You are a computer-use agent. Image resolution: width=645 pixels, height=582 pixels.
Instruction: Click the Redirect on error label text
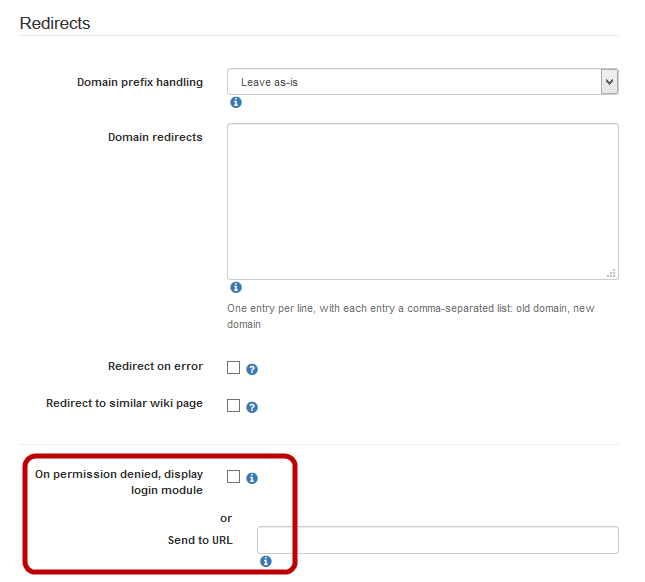coord(155,367)
